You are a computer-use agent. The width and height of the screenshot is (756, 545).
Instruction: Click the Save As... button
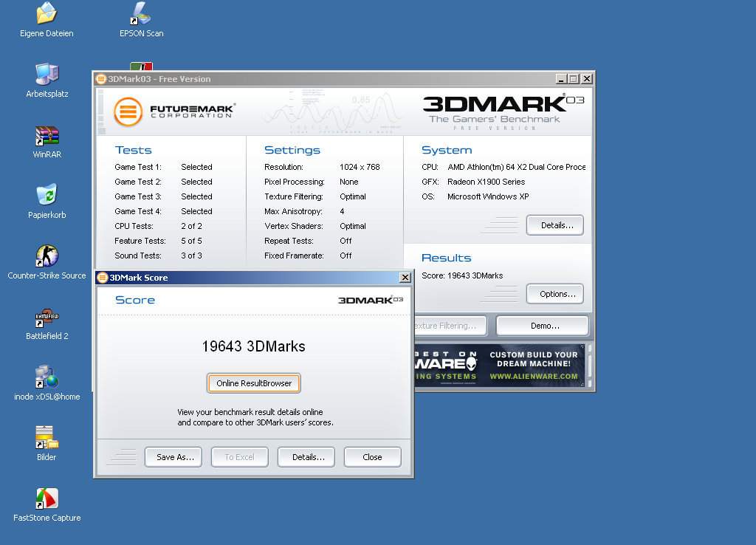click(x=173, y=457)
